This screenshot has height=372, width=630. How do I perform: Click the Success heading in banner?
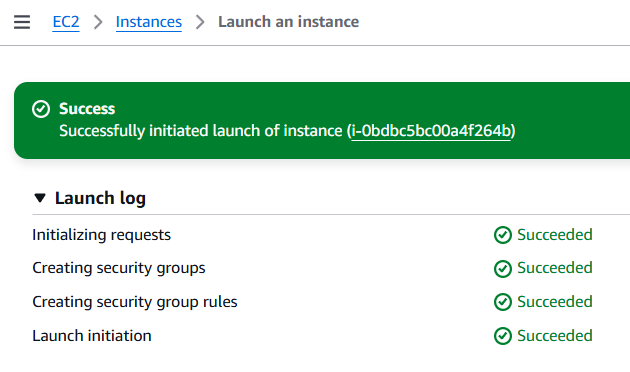pyautogui.click(x=87, y=109)
